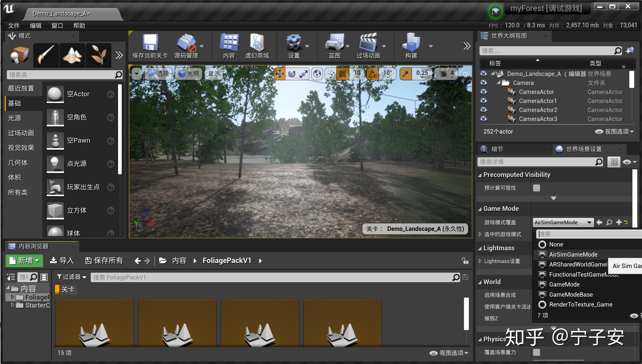Maximize viewport with restore icon

click(465, 74)
